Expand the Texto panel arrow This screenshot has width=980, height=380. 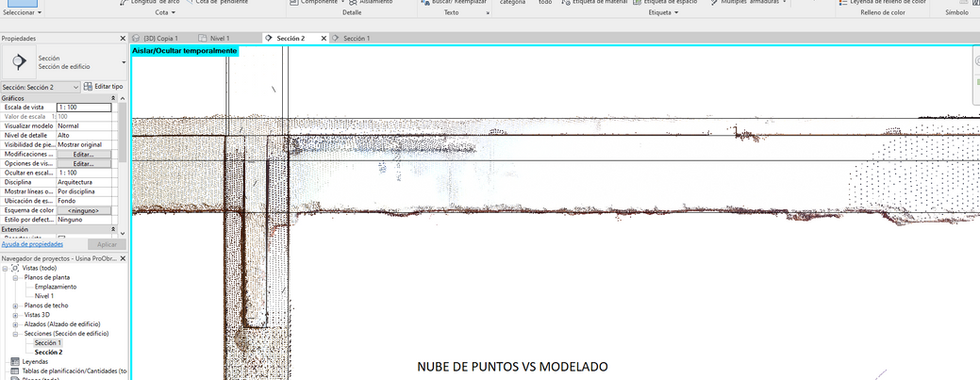488,12
